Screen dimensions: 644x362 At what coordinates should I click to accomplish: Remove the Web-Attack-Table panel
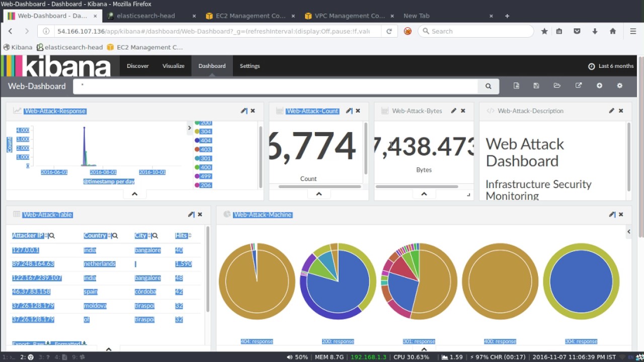click(x=200, y=214)
